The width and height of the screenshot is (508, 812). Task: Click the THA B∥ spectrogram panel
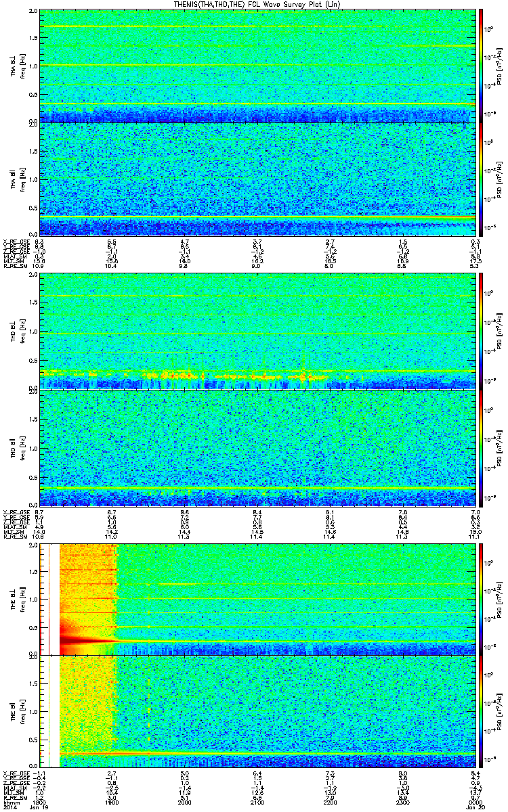pyautogui.click(x=256, y=179)
